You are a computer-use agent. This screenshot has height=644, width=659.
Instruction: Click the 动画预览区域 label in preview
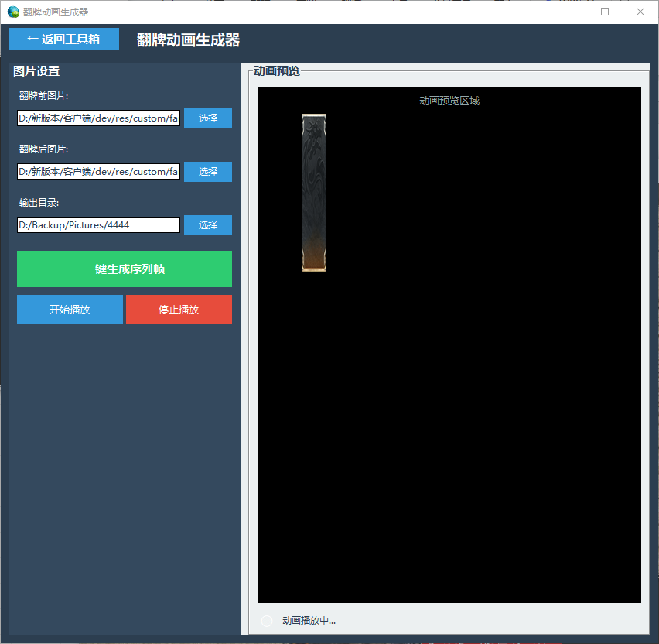448,101
